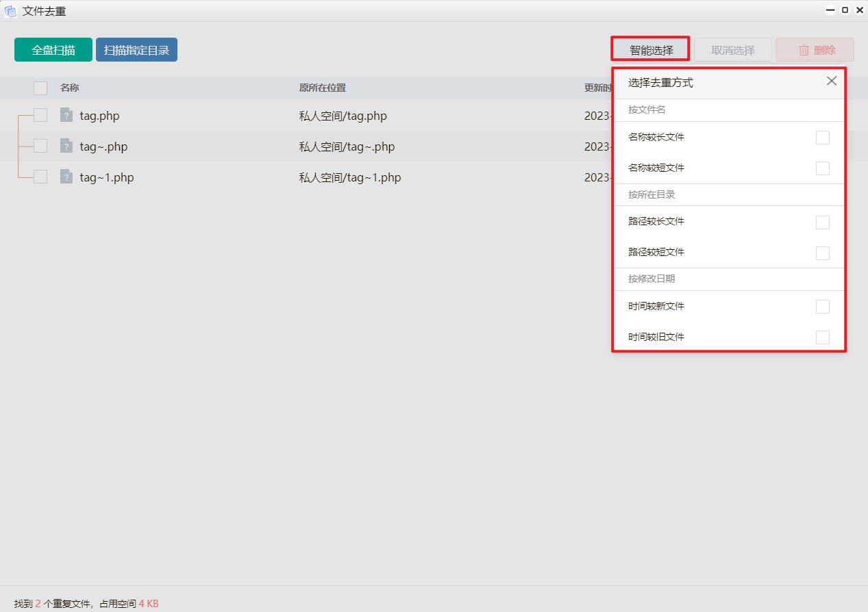868x612 pixels.
Task: Tick the 路径较长文件 checkbox
Action: (822, 222)
